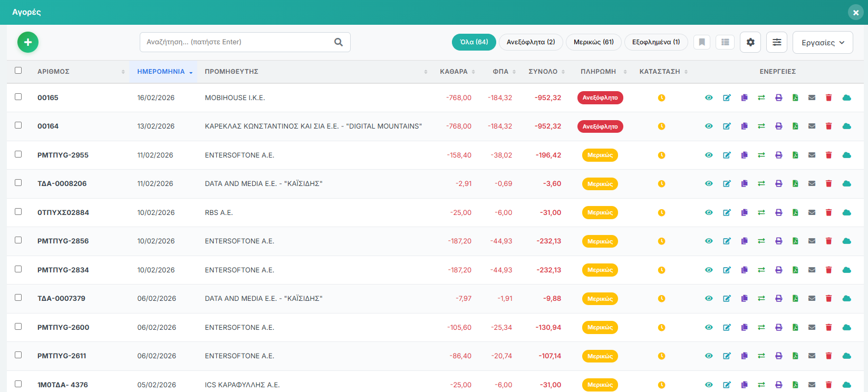Sort the table by the ΗΜΕΡΟΜΗΝΙΑ column
This screenshot has width=868, height=392.
(161, 72)
